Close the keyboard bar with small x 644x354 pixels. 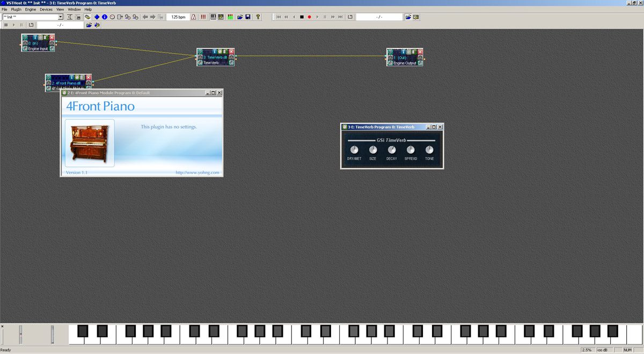(x=2, y=326)
